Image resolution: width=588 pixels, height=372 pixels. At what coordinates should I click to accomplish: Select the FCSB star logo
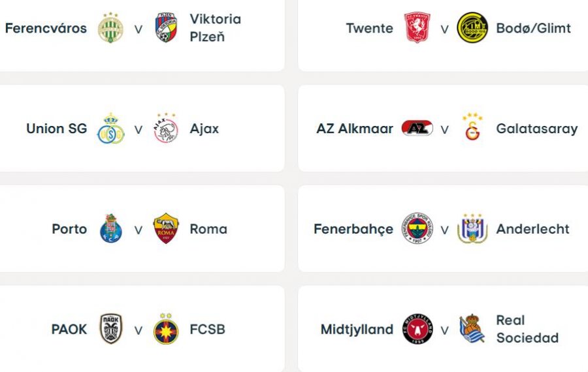[x=166, y=329]
